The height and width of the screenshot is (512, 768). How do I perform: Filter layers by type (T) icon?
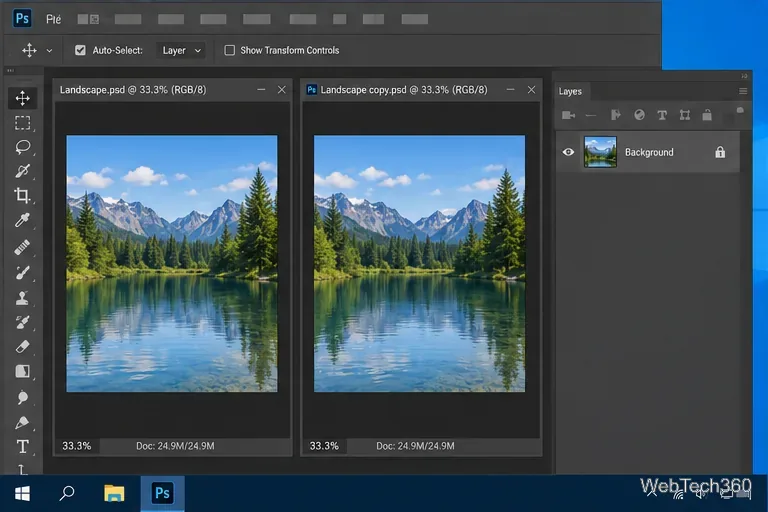[662, 115]
